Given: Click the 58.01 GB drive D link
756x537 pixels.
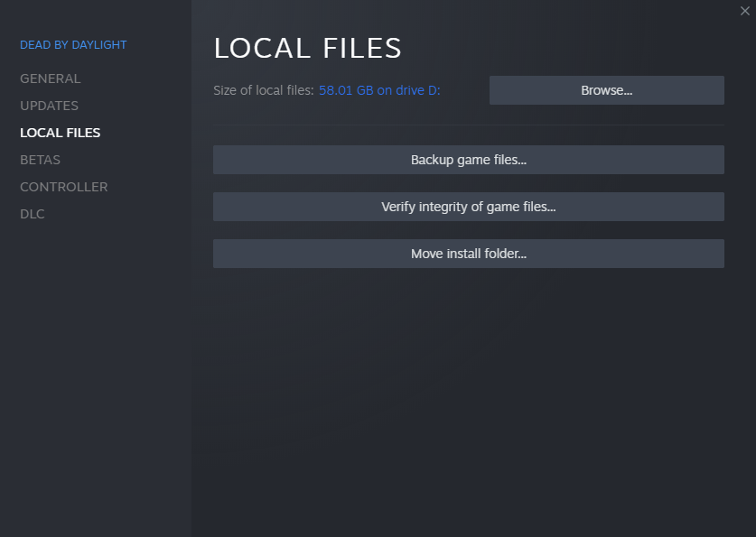Looking at the screenshot, I should 378,90.
